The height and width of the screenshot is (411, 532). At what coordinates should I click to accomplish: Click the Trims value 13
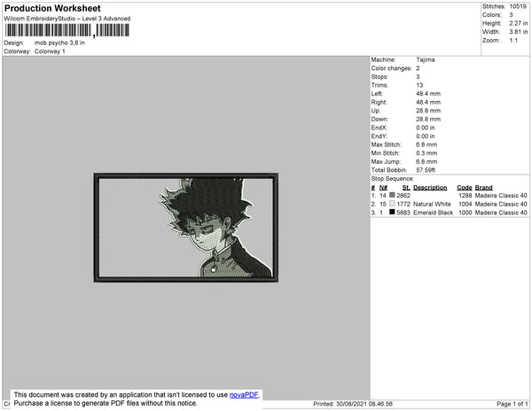click(x=419, y=85)
